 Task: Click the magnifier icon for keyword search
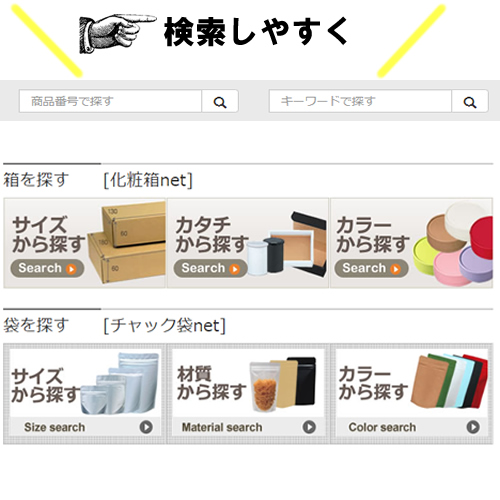pyautogui.click(x=470, y=102)
